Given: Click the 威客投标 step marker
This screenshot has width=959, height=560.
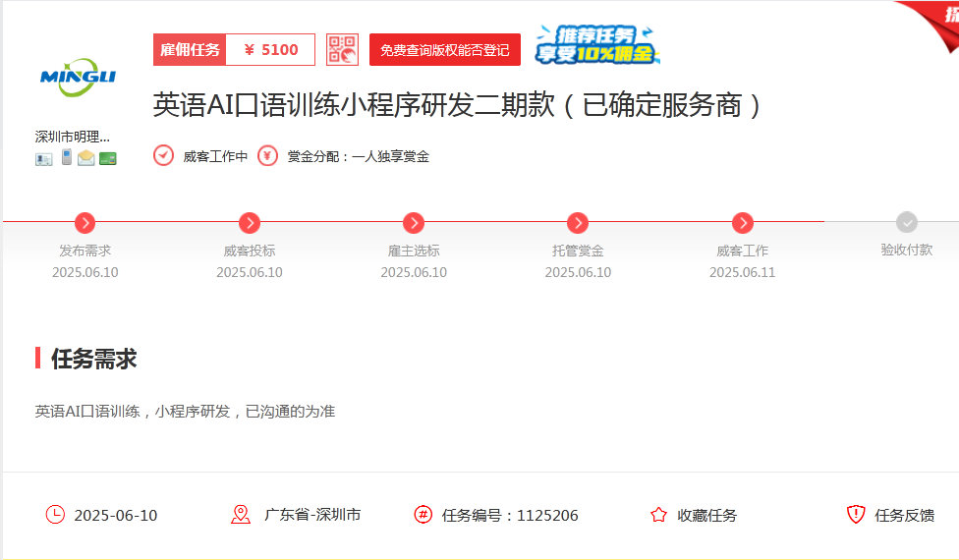Looking at the screenshot, I should [x=250, y=223].
